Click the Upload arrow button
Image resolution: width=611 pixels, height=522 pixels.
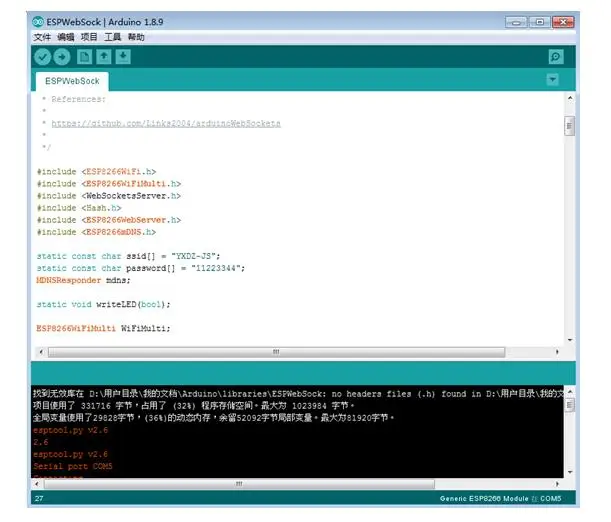coord(62,57)
